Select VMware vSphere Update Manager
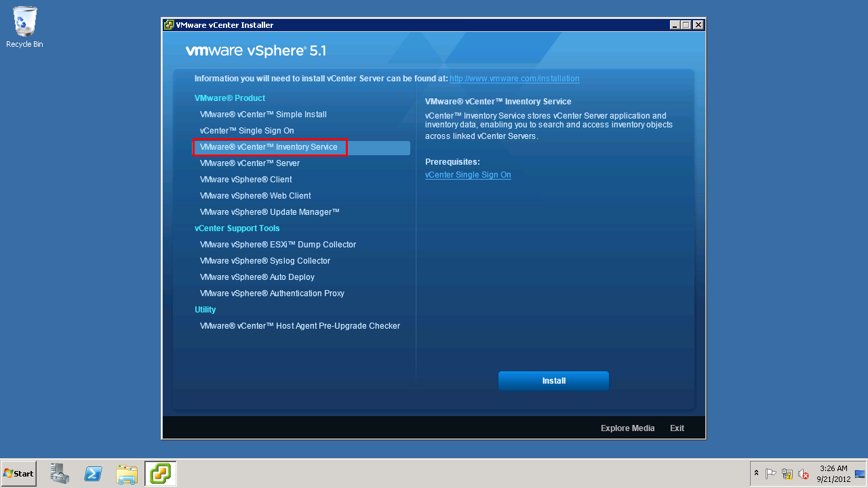Viewport: 868px width, 488px height. click(269, 212)
